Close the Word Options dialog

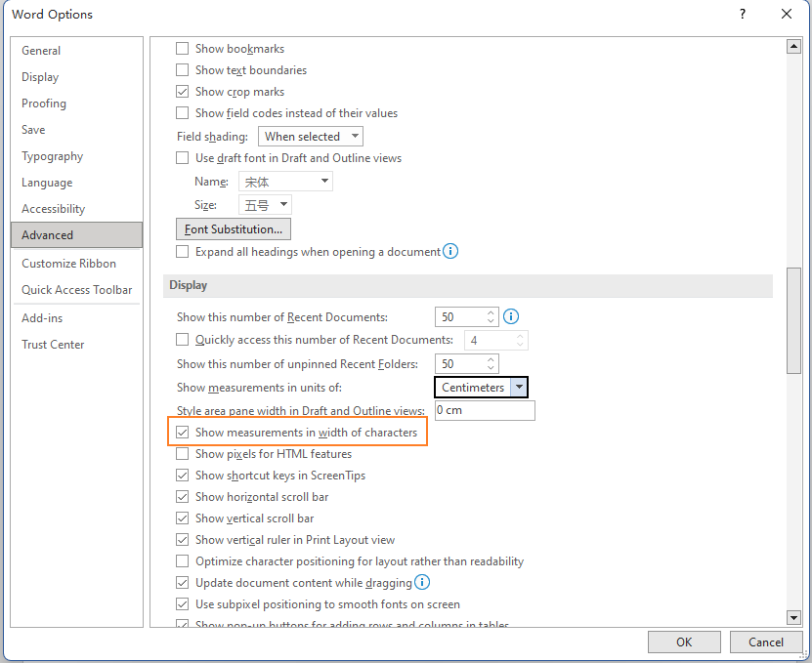coord(787,14)
